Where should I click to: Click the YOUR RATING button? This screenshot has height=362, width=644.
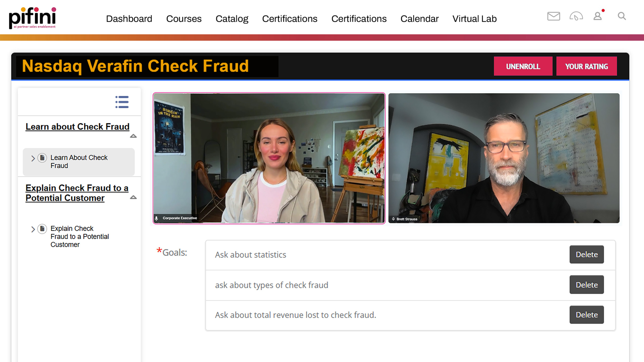click(586, 66)
